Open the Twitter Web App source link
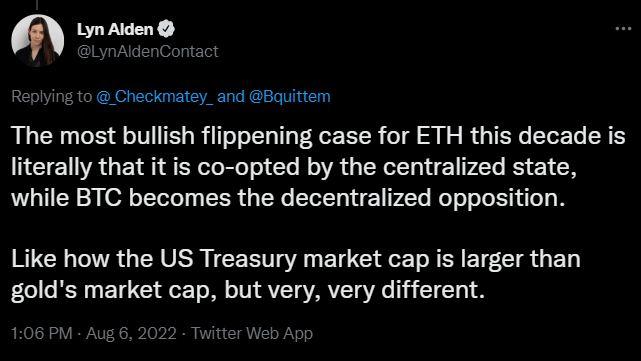The height and width of the screenshot is (361, 641). [252, 333]
